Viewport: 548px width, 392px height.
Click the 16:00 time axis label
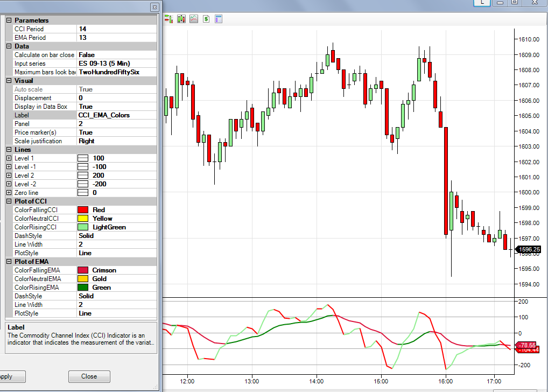446,381
